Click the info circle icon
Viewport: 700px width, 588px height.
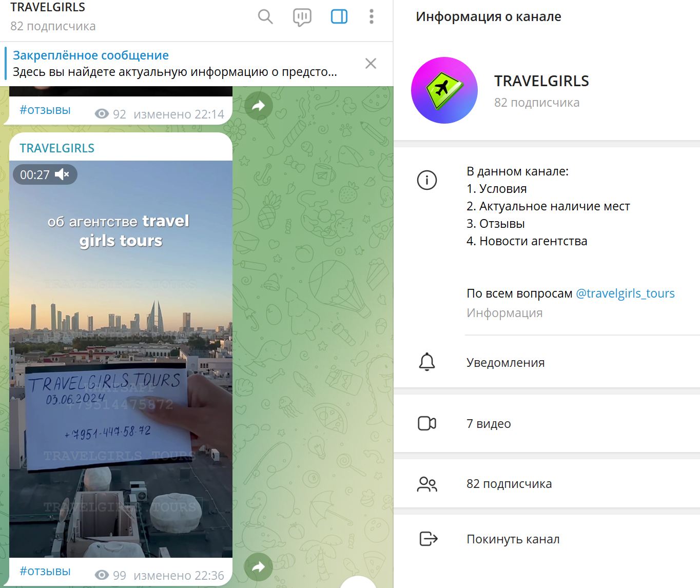pyautogui.click(x=427, y=180)
